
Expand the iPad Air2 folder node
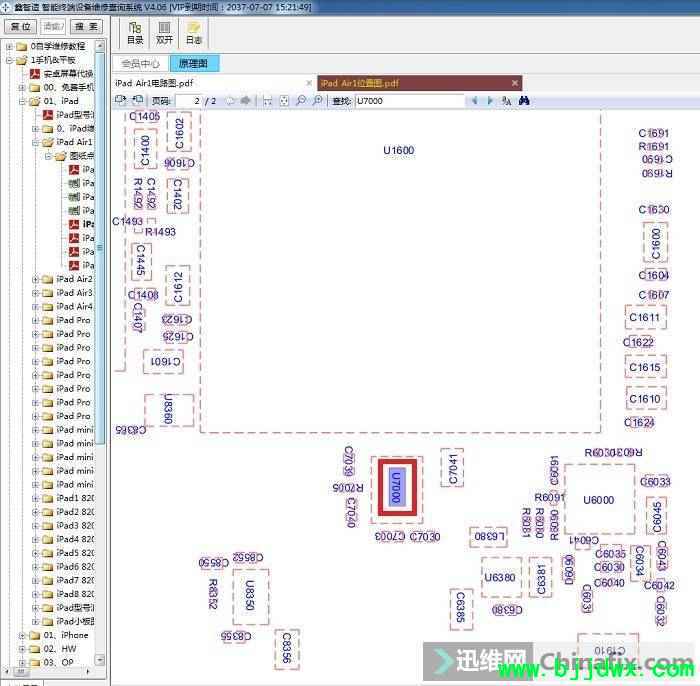[35, 279]
